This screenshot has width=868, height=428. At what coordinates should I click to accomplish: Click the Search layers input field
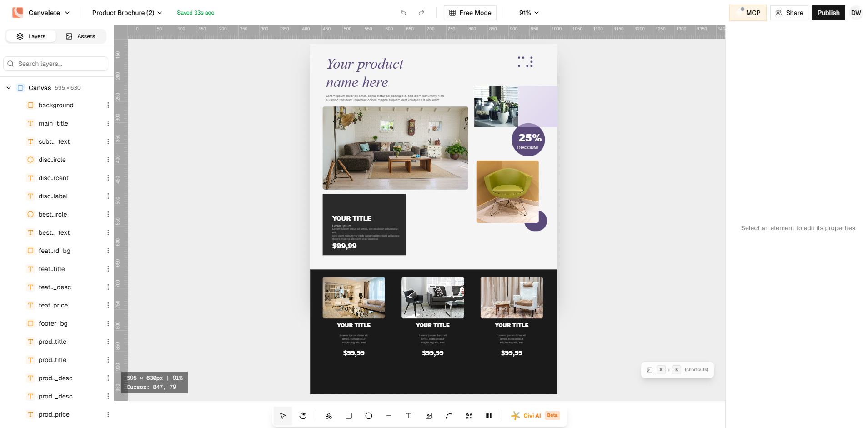pyautogui.click(x=55, y=64)
